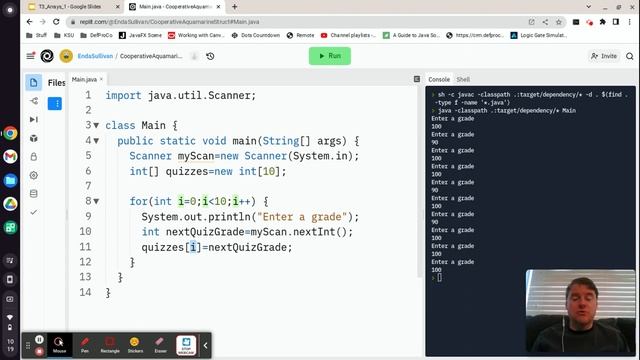Open the Packages cube icon in sidebar
Viewport: 640px width, 360px height.
(34, 138)
